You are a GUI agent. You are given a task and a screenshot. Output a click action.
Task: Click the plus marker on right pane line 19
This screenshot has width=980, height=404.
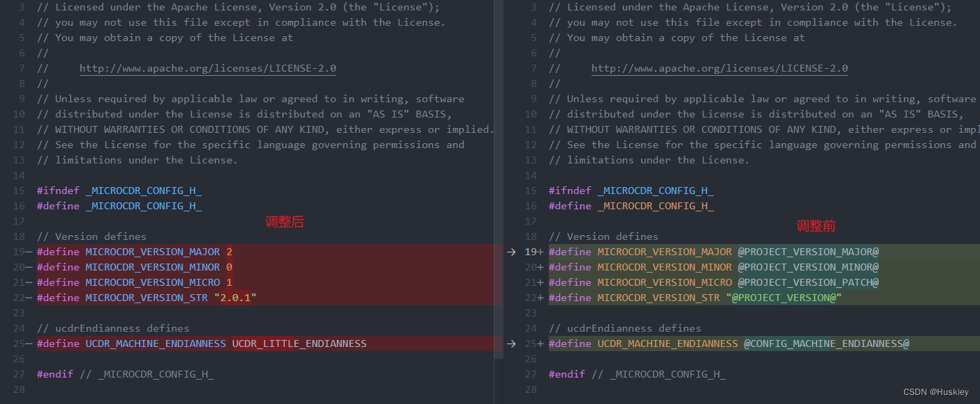[x=540, y=252]
